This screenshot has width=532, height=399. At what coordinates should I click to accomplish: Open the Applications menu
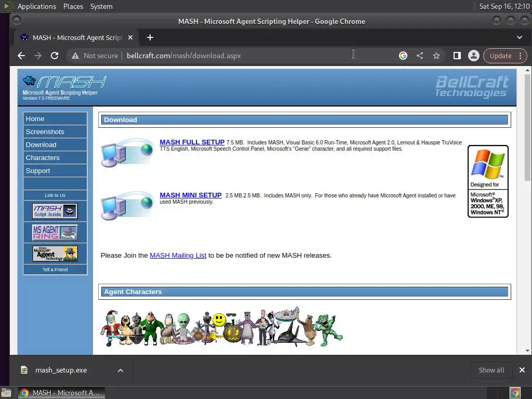37,6
